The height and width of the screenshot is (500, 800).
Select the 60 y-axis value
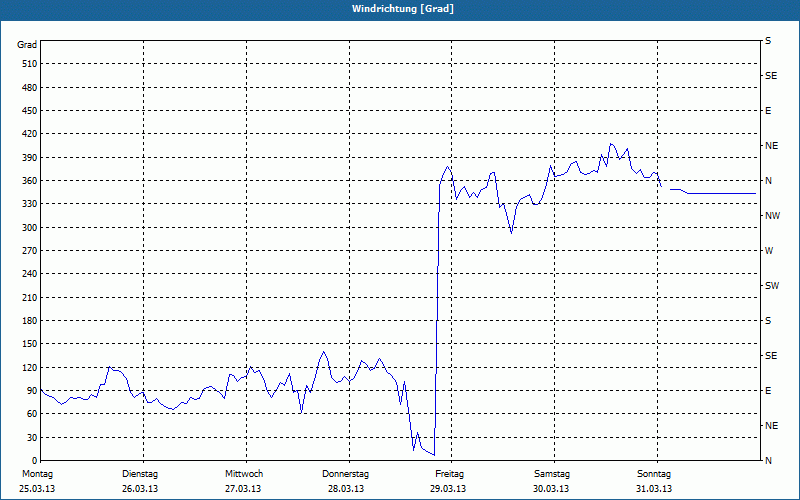[x=32, y=414]
